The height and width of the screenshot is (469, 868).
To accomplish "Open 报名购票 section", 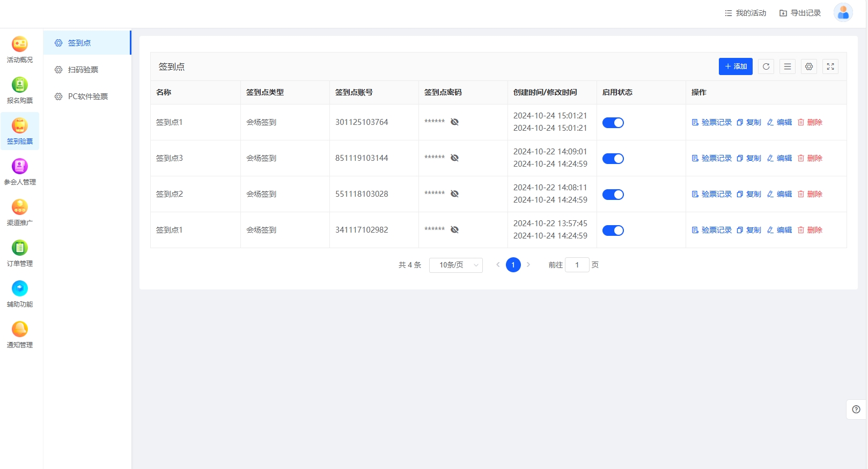I will click(20, 91).
